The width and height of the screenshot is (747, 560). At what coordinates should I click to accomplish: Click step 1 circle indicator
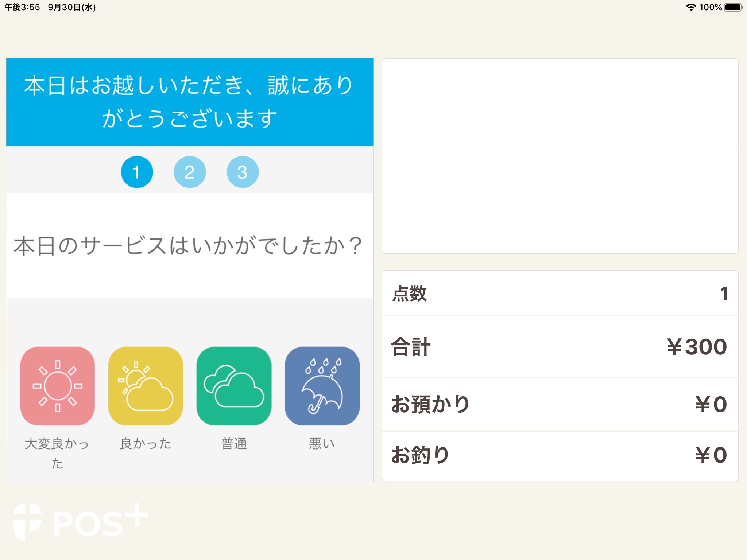136,171
